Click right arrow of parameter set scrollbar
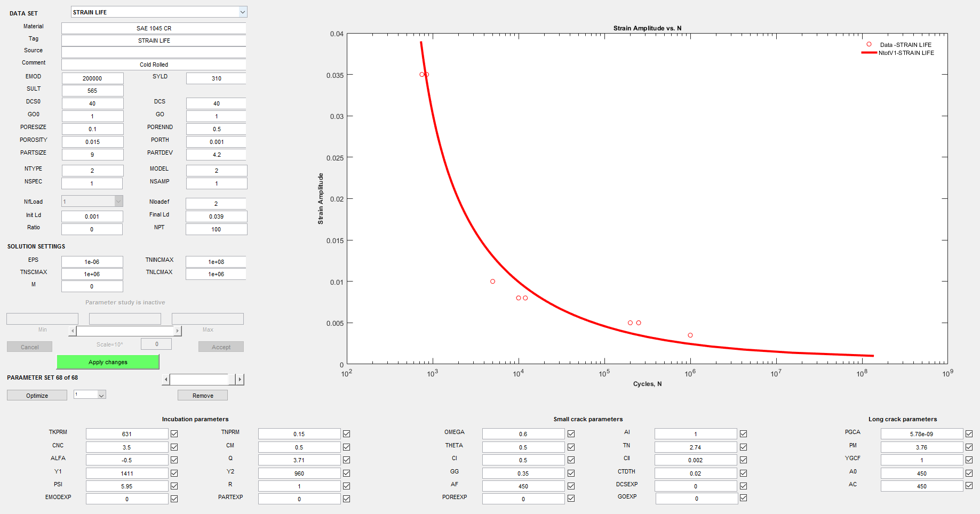Viewport: 980px width, 514px height. (240, 380)
